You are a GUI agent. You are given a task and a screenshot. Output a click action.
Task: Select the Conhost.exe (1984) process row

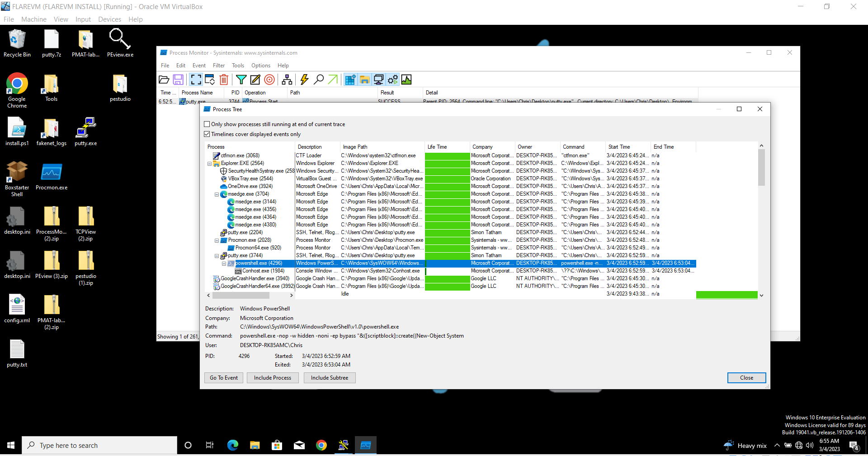[450, 271]
